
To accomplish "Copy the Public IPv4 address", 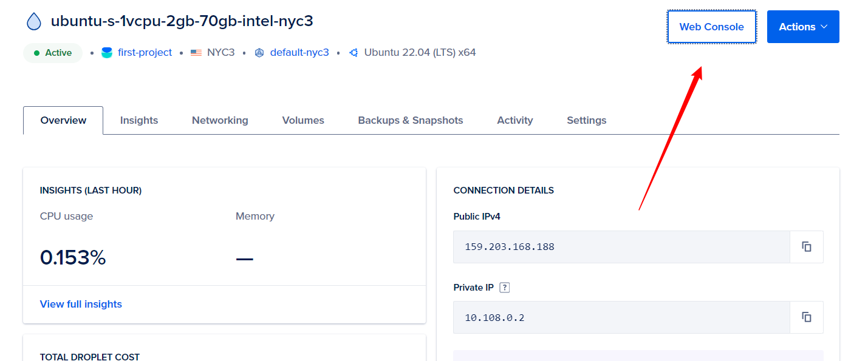I will pyautogui.click(x=807, y=247).
